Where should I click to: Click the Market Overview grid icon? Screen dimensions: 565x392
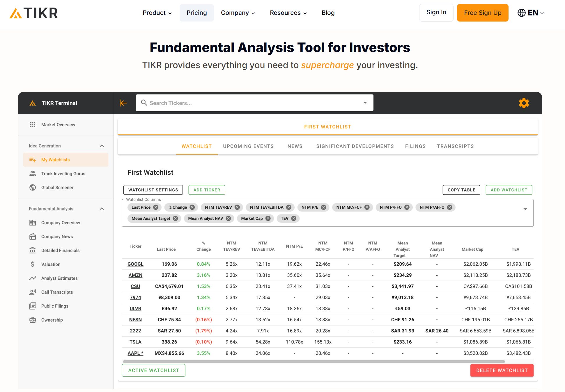[x=33, y=125]
